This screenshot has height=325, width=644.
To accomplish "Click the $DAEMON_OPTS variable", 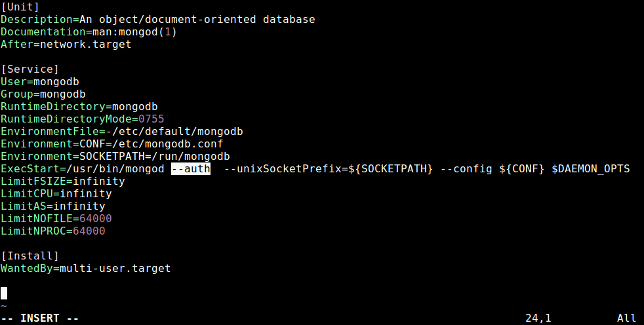I will pos(591,168).
